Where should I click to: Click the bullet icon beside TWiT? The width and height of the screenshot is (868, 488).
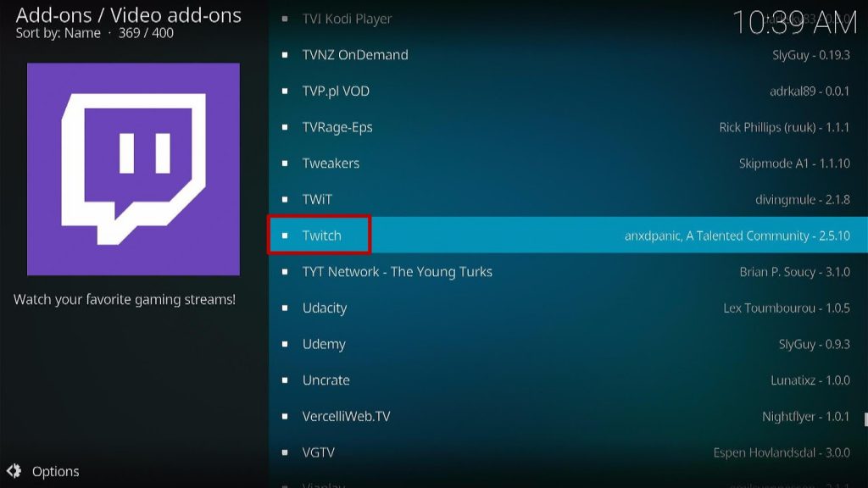click(285, 199)
